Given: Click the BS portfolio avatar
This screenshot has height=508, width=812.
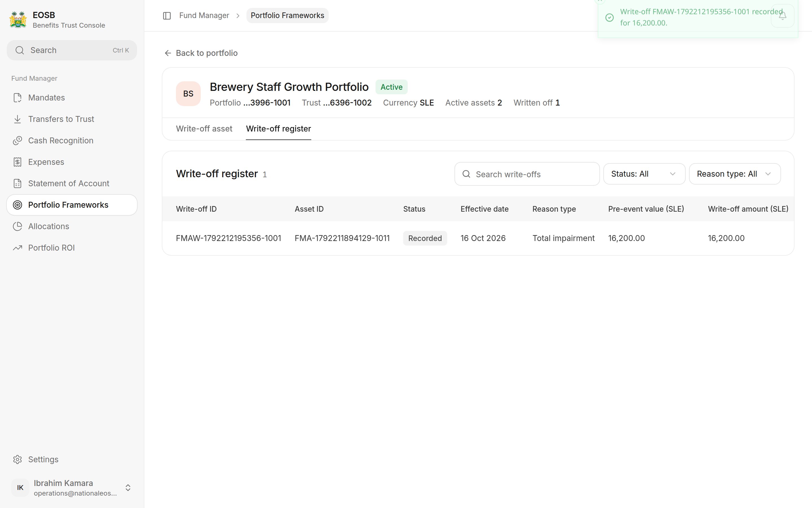Looking at the screenshot, I should [188, 94].
